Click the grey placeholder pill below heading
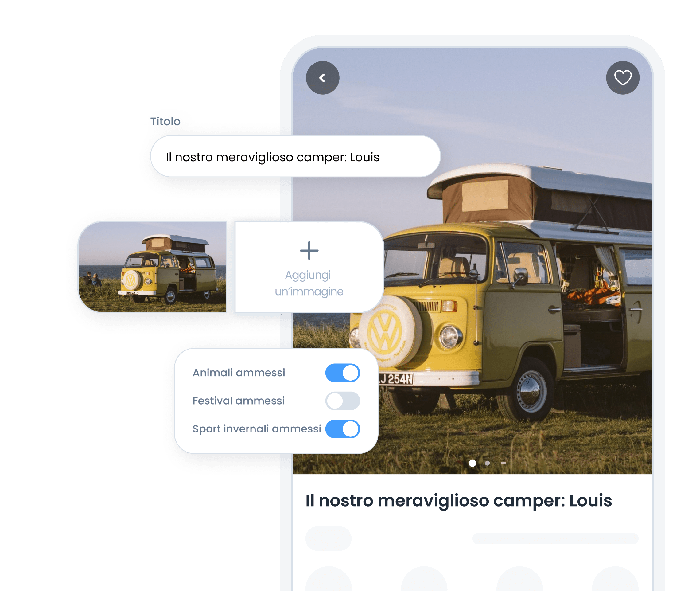The image size is (700, 591). [x=328, y=538]
